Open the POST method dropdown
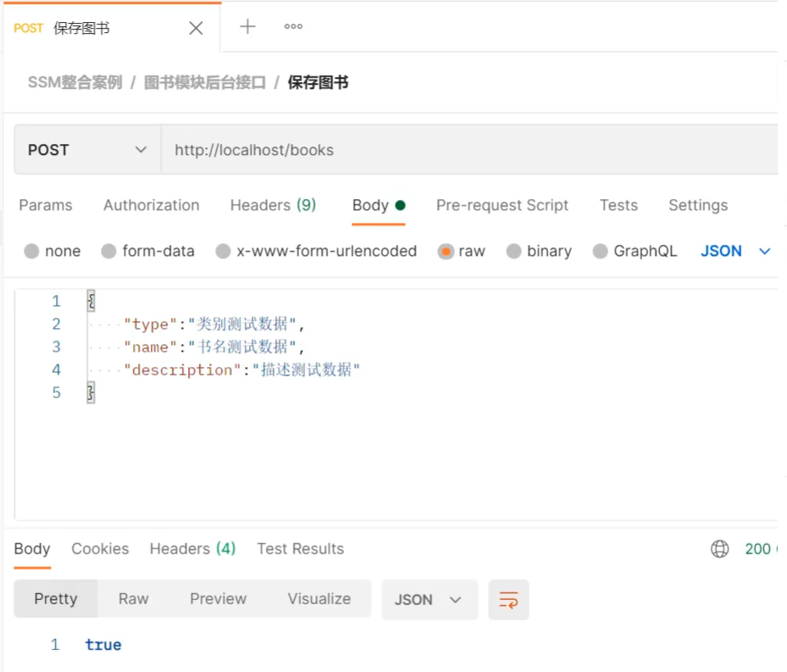Image resolution: width=787 pixels, height=672 pixels. click(87, 149)
